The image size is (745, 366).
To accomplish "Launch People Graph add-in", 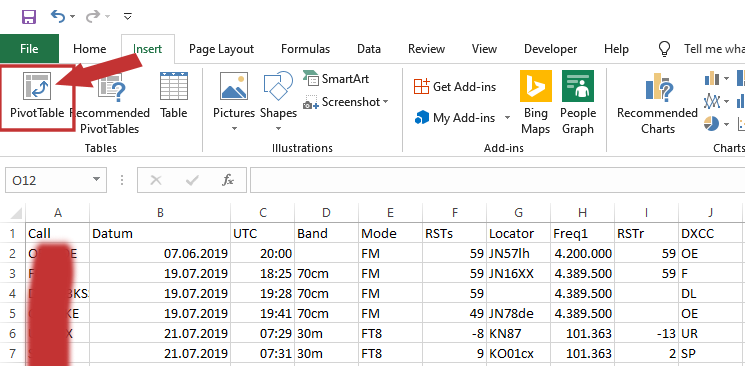I will pos(578,102).
